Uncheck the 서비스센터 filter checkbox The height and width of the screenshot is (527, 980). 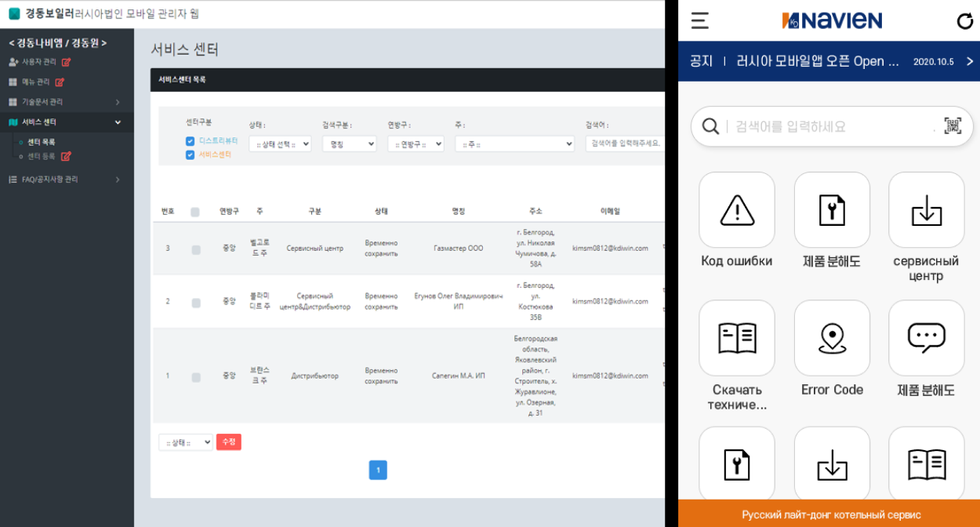190,154
